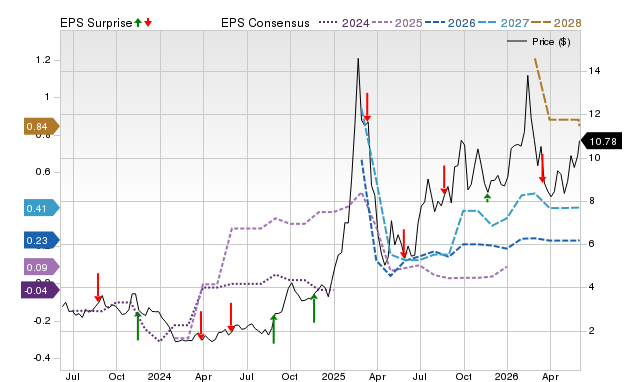640x382 pixels.
Task: Select the 2027 consensus legend entry
Action: pos(503,23)
